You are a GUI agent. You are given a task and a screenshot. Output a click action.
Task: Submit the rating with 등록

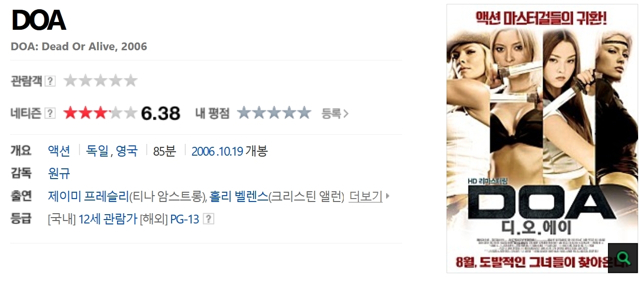332,114
